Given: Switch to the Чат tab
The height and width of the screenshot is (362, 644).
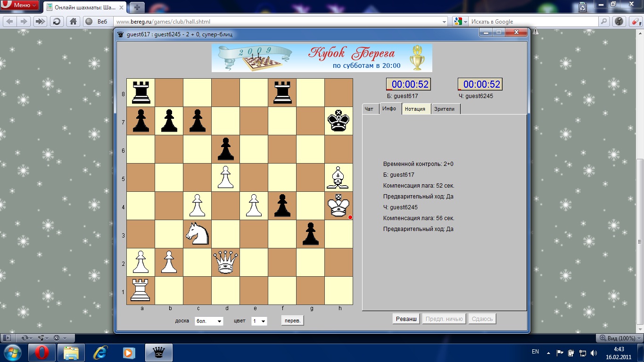Looking at the screenshot, I should pyautogui.click(x=369, y=109).
